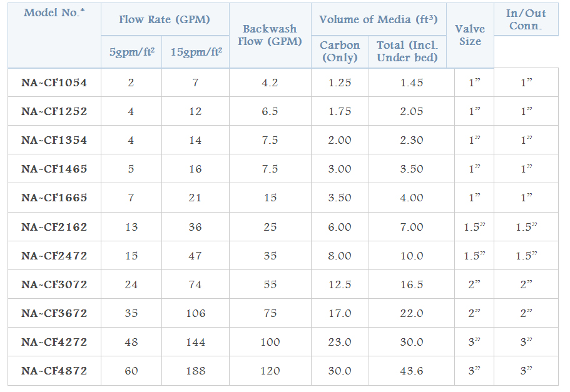This screenshot has height=392, width=570.
Task: Select the 15gpm/ft² sub-header
Action: (x=195, y=53)
